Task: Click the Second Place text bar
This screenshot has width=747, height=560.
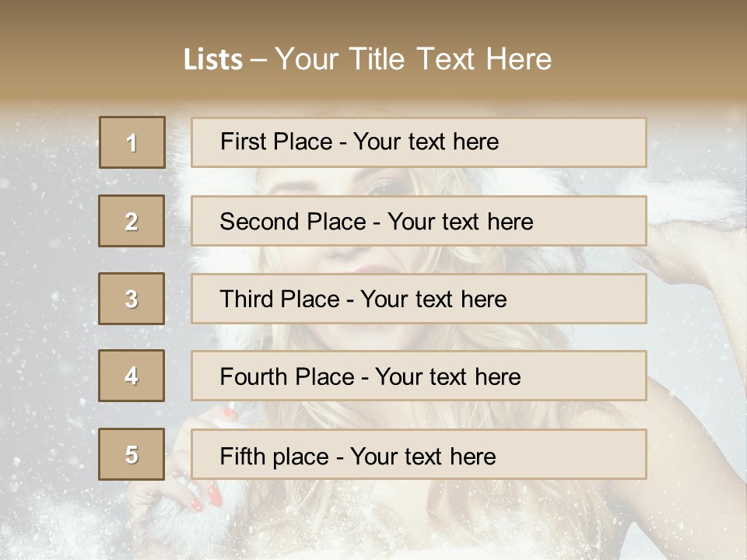Action: [x=419, y=221]
